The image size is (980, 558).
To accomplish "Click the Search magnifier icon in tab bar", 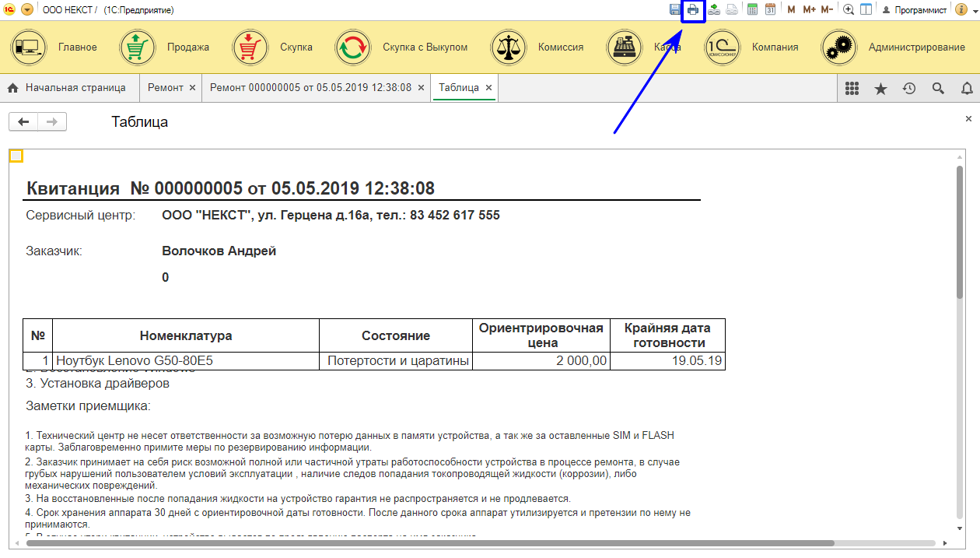I will pos(938,89).
